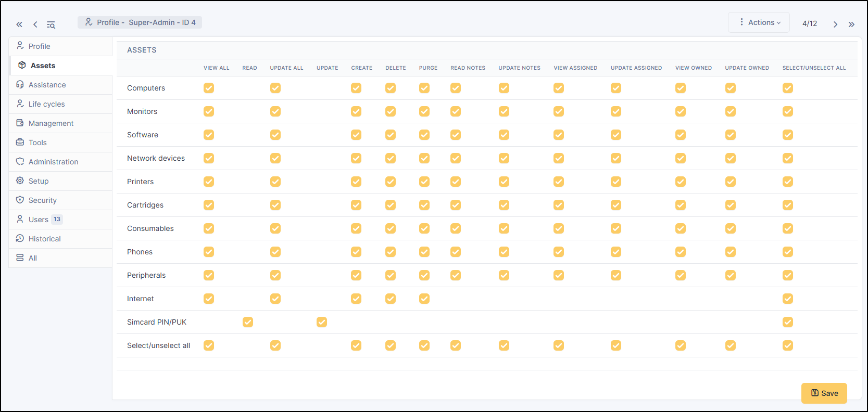Go to previous record arrow
This screenshot has width=868, height=412.
tap(35, 24)
